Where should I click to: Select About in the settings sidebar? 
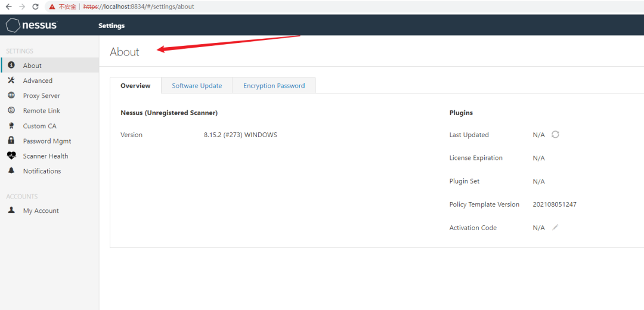[x=49, y=66]
